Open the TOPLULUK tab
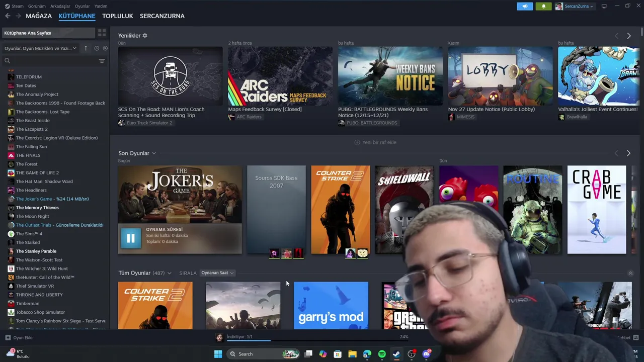644x362 pixels. click(x=117, y=16)
